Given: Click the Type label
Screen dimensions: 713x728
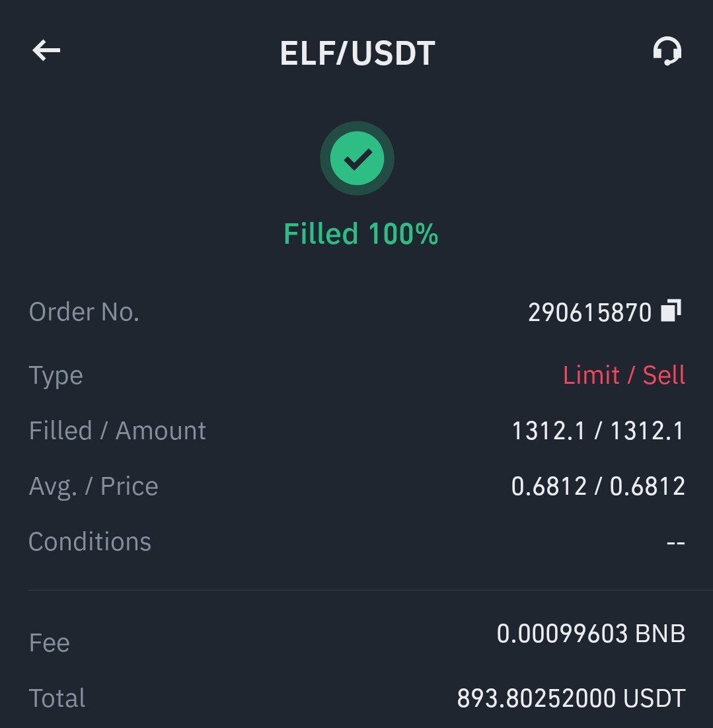Looking at the screenshot, I should pos(56,376).
